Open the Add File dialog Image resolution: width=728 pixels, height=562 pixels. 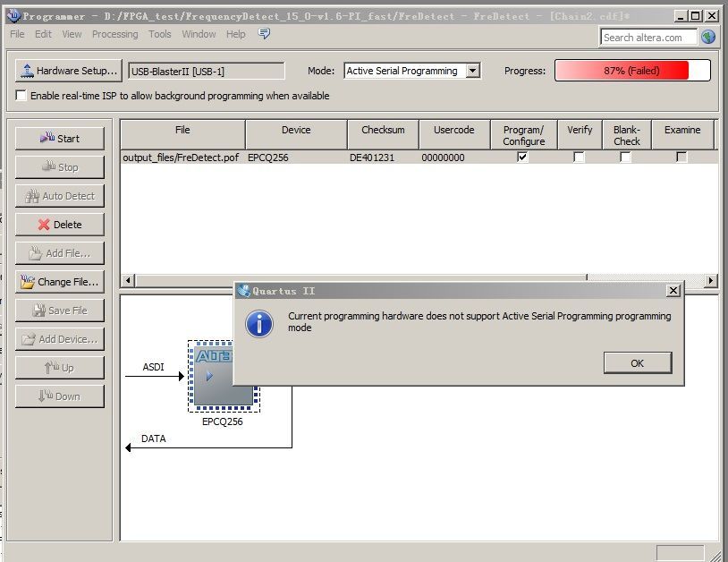pyautogui.click(x=59, y=253)
